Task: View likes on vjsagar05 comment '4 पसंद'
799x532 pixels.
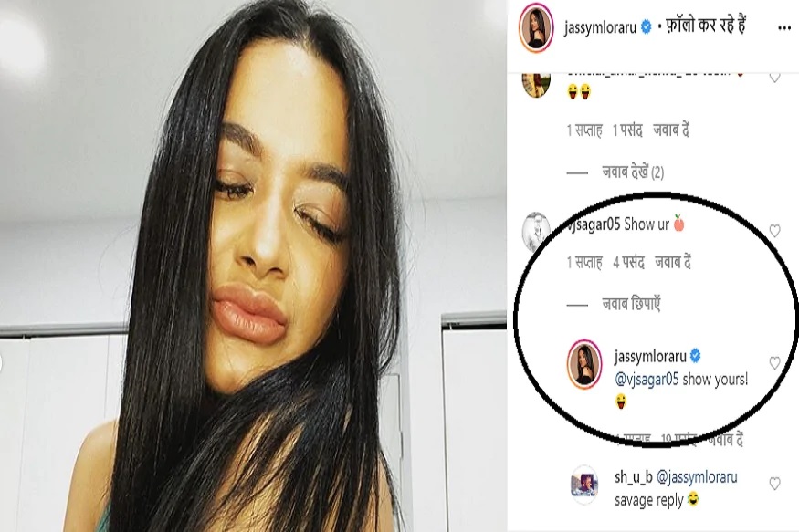Action: [628, 262]
